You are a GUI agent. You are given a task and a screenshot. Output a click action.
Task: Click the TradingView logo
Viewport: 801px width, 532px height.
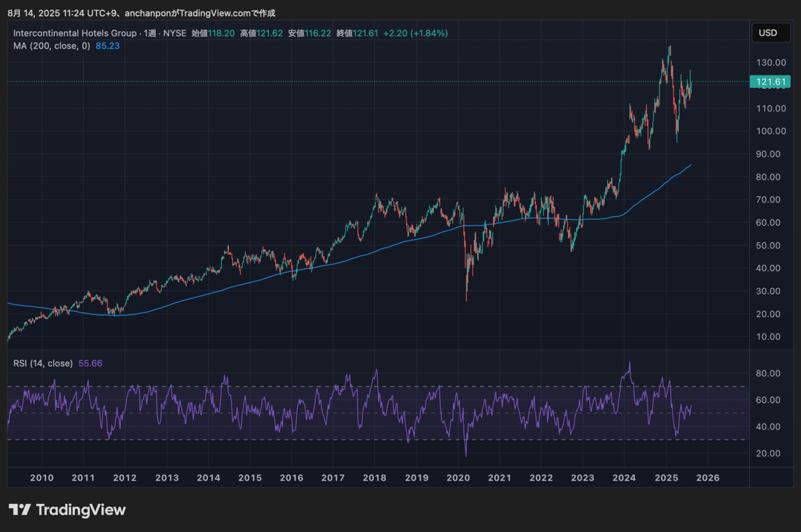(x=67, y=510)
